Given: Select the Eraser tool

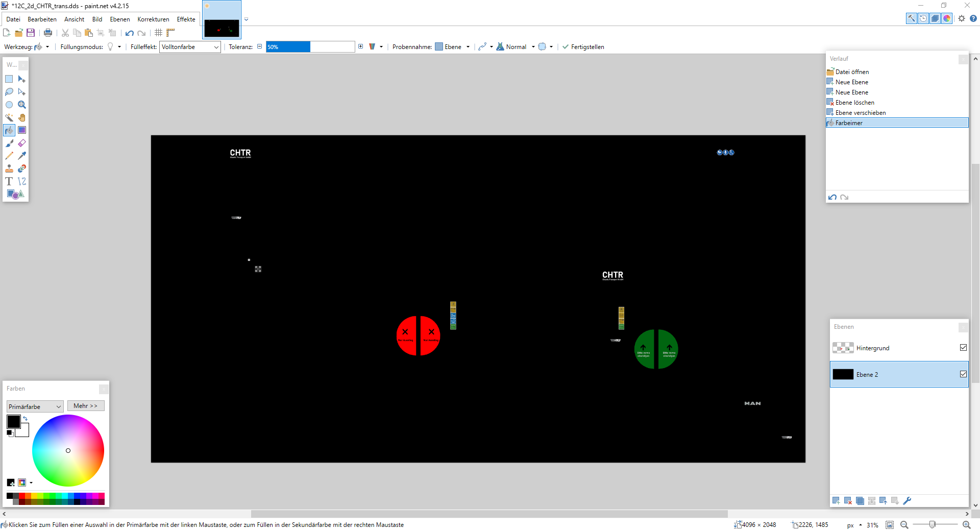Looking at the screenshot, I should tap(22, 143).
